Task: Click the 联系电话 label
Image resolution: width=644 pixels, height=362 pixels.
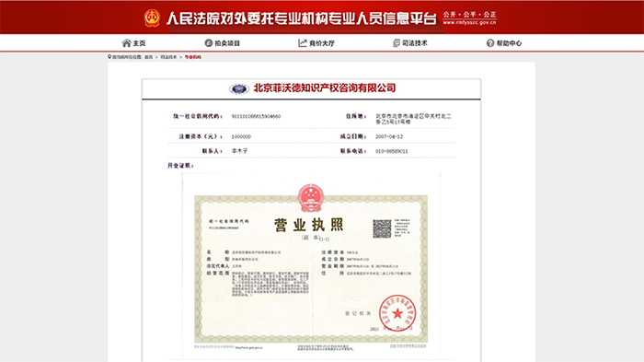Action: (353, 151)
